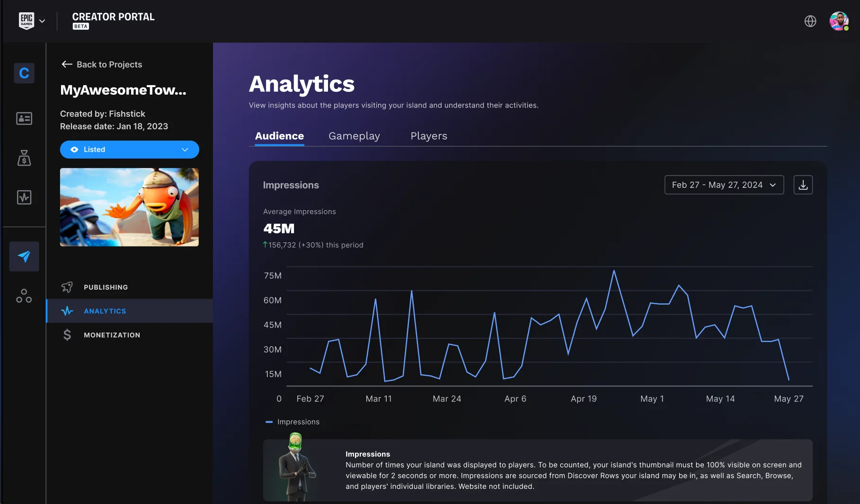Click '156,732 (+30%) this period' text
The width and height of the screenshot is (860, 504).
click(x=316, y=245)
